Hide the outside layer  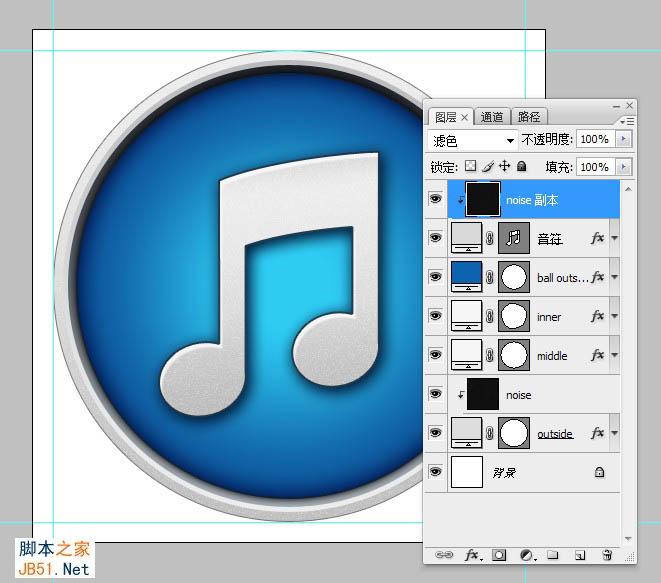coord(435,433)
